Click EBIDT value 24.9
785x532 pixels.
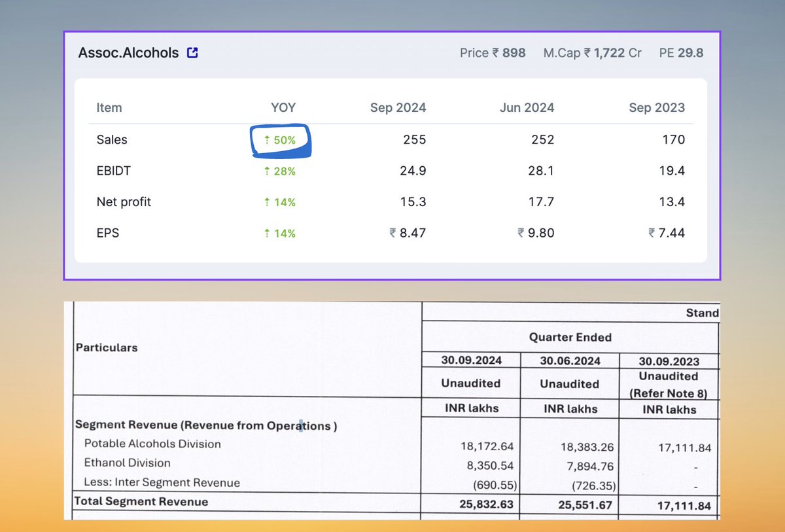point(413,171)
